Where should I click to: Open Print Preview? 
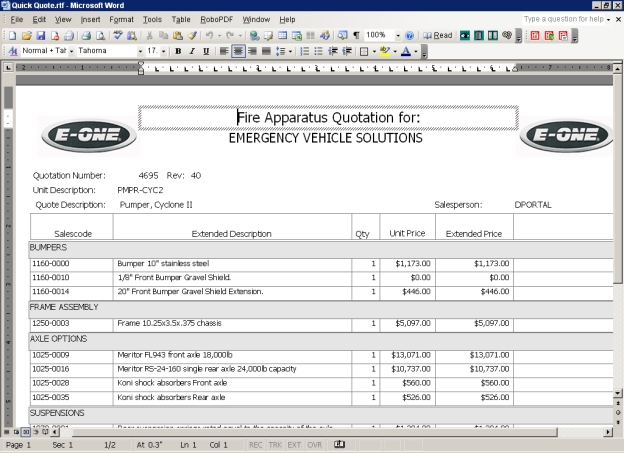click(x=100, y=36)
